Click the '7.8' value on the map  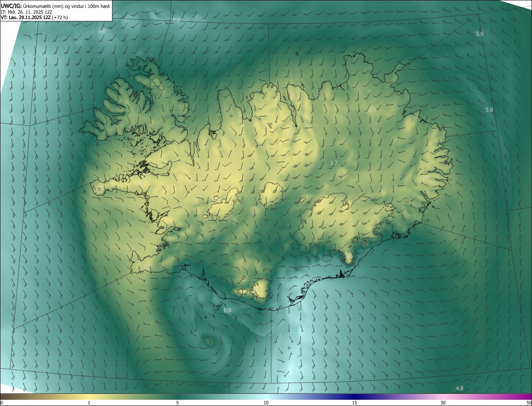[x=176, y=20]
